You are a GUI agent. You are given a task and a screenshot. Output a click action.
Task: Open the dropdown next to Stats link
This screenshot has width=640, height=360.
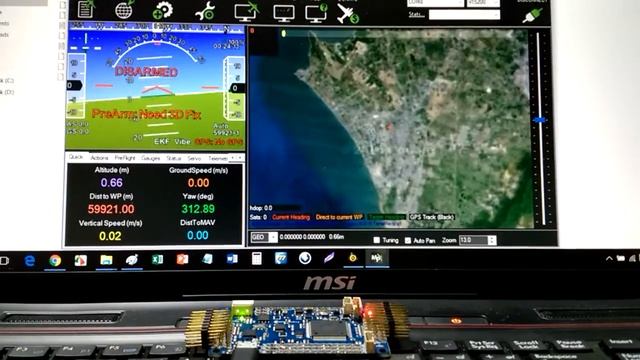[464, 15]
